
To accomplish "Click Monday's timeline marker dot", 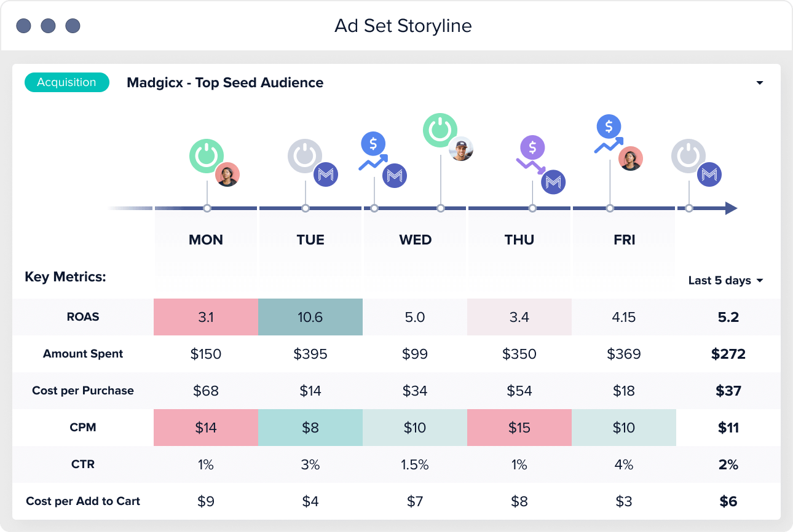I will (206, 208).
